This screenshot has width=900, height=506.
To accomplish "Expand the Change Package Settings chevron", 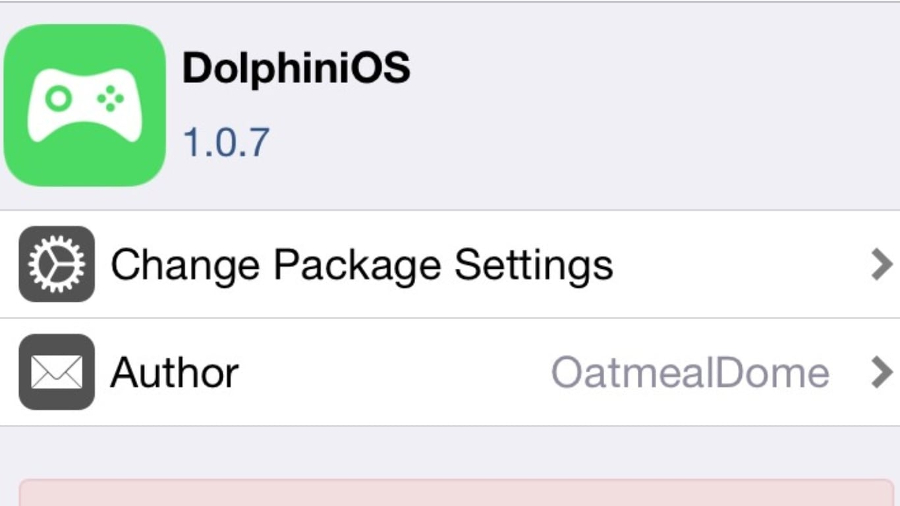I will (880, 265).
